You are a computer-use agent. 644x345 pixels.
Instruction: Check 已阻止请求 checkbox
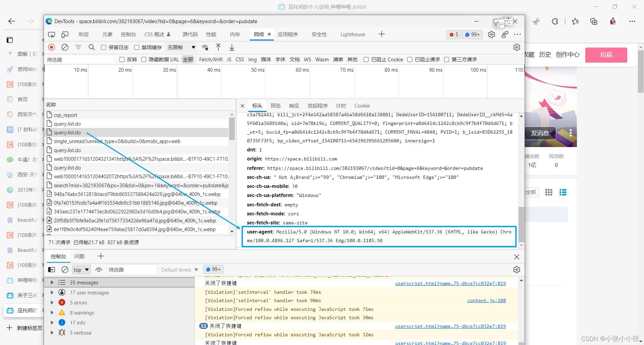click(x=410, y=60)
